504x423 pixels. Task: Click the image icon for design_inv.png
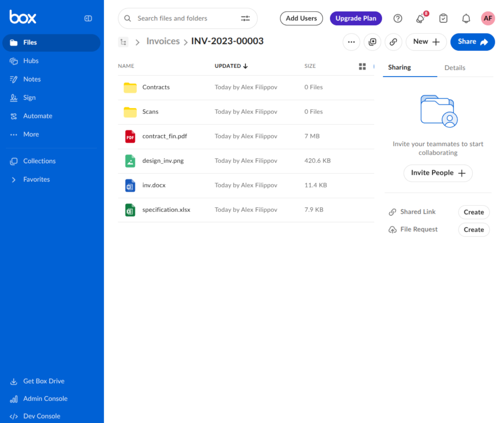coord(130,161)
